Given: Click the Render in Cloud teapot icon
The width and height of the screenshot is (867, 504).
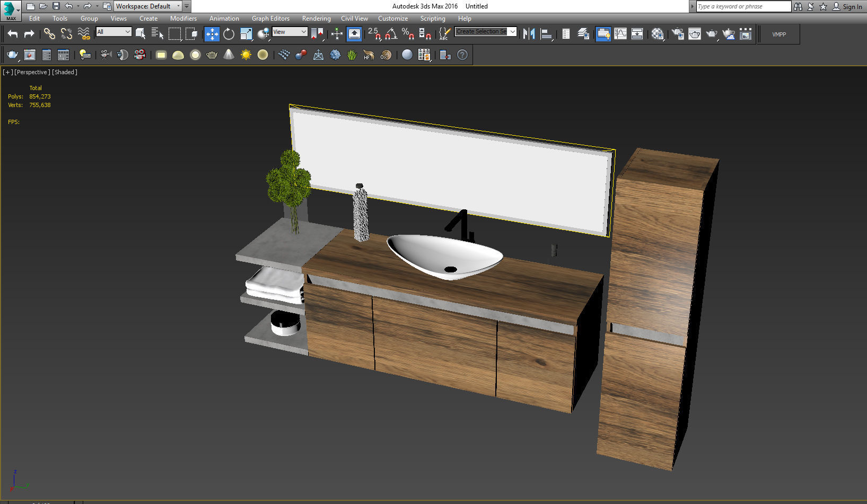Looking at the screenshot, I should click(729, 34).
